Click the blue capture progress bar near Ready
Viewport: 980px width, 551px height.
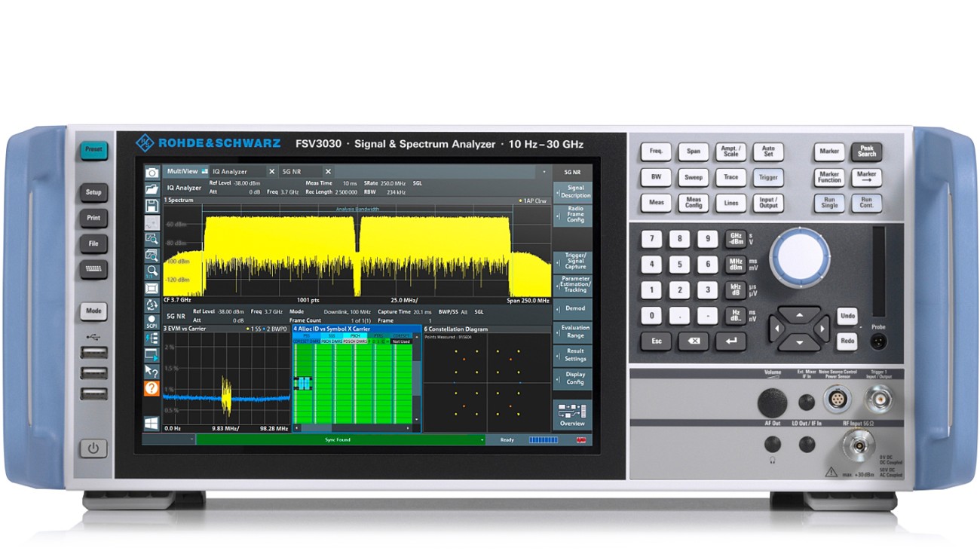click(542, 438)
